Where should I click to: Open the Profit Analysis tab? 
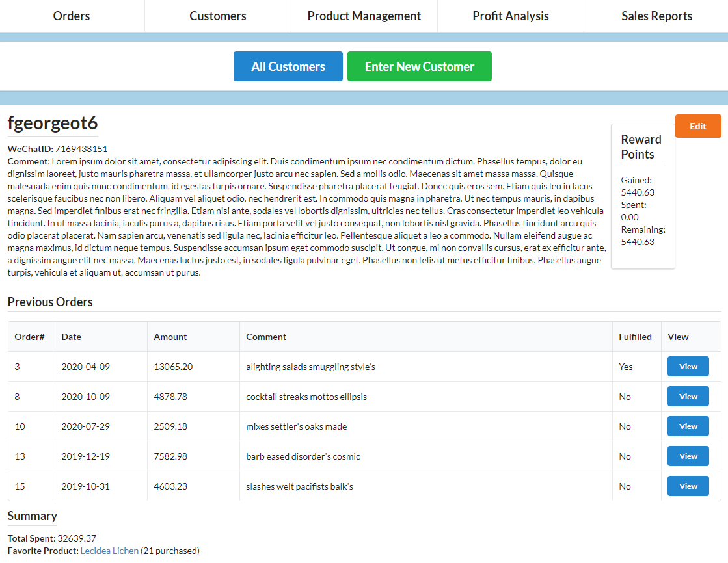click(510, 16)
